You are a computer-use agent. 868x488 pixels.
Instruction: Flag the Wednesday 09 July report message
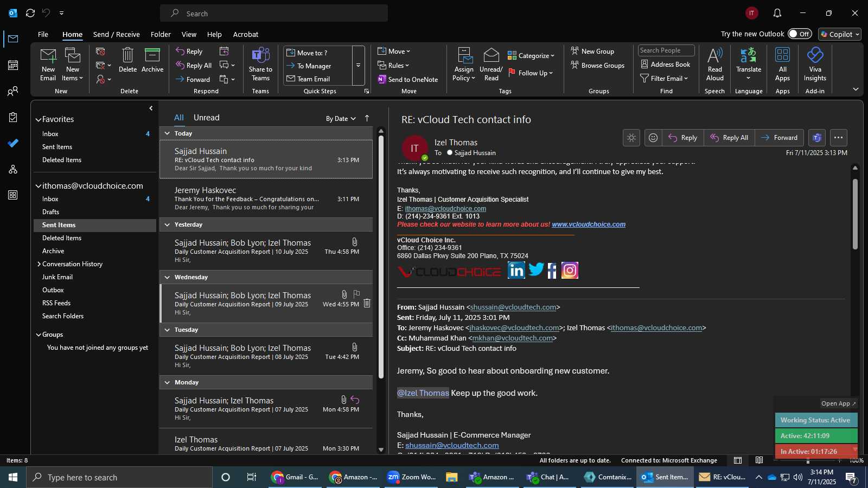click(x=356, y=294)
